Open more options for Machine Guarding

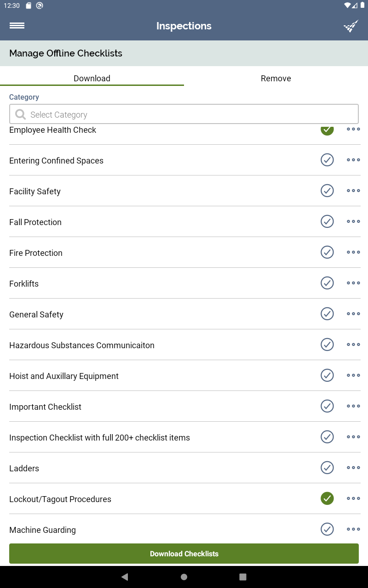pyautogui.click(x=353, y=529)
